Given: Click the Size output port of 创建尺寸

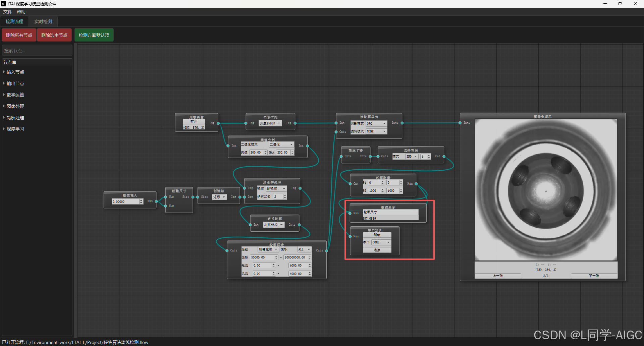Looking at the screenshot, I should [x=193, y=197].
